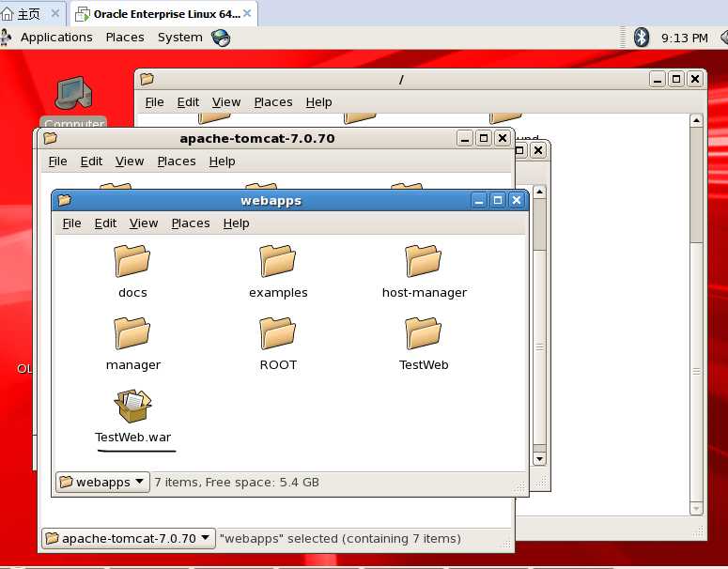728x569 pixels.
Task: Open the ROOT folder icon
Action: pos(278,333)
